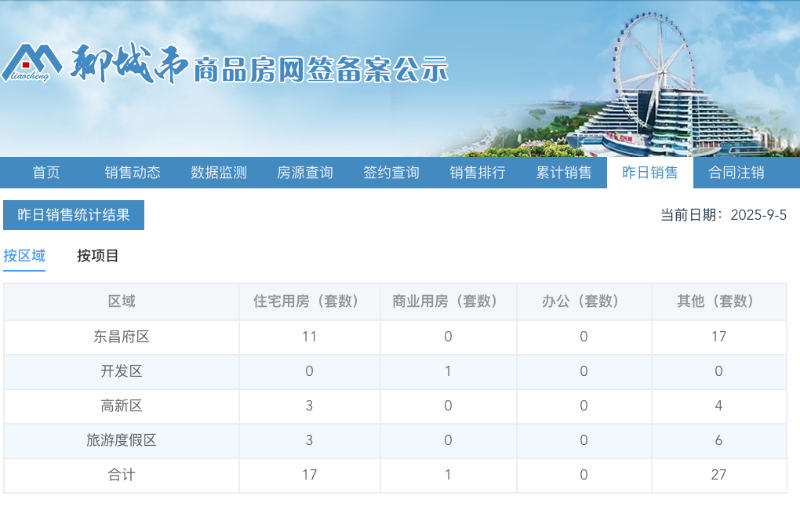Click the 商品房网签备案公示 site title
The width and height of the screenshot is (800, 518).
point(320,69)
